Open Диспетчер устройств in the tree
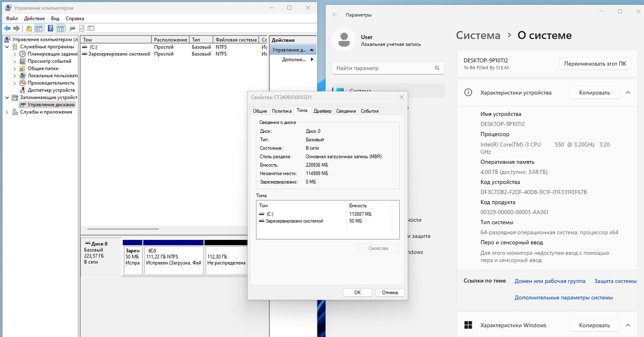Viewport: 644px width, 337px height. [50, 90]
